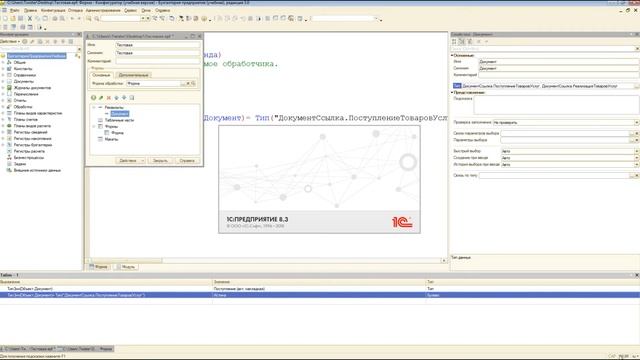The image size is (640, 360).
Task: Click the add icon in configuration tree toolbar
Action: (25, 42)
